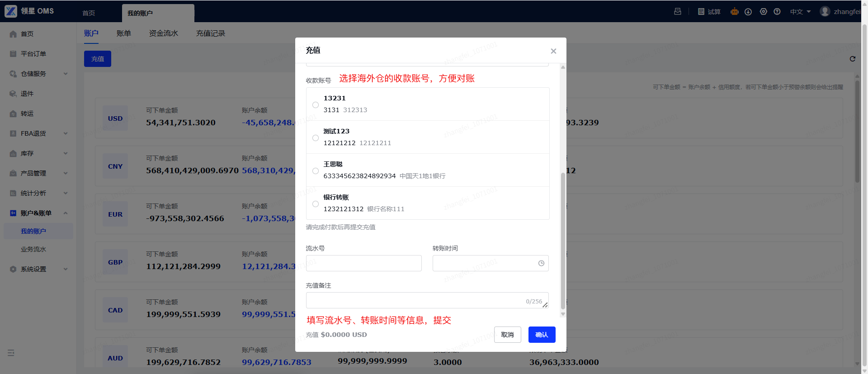The width and height of the screenshot is (868, 374).
Task: Select the 王思聪 receiving account radio
Action: point(316,171)
